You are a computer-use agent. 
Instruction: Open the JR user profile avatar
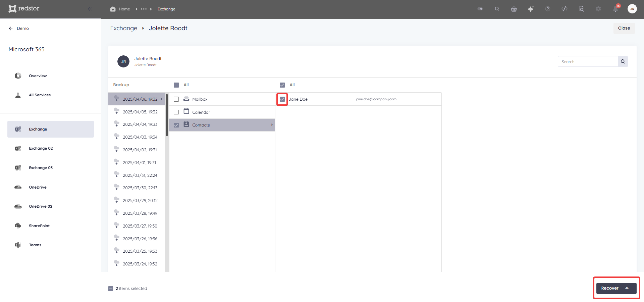632,9
